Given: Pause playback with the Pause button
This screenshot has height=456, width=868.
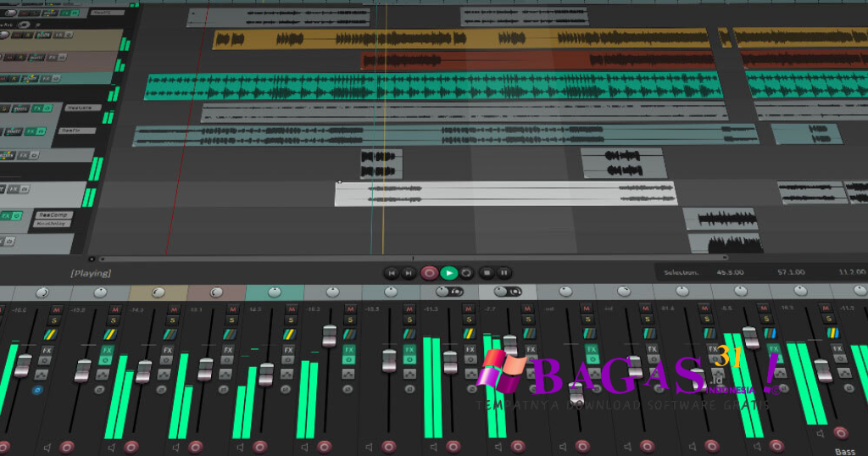Looking at the screenshot, I should point(504,273).
